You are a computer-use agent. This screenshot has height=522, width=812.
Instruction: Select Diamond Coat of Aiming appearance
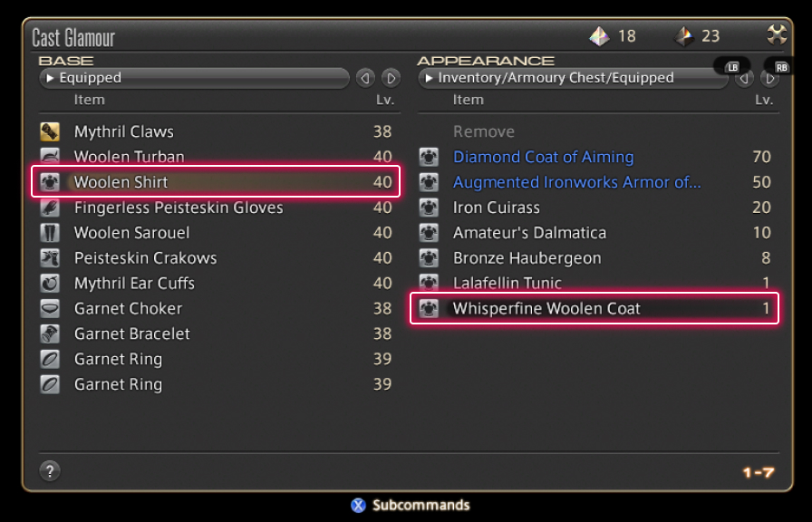coord(543,157)
